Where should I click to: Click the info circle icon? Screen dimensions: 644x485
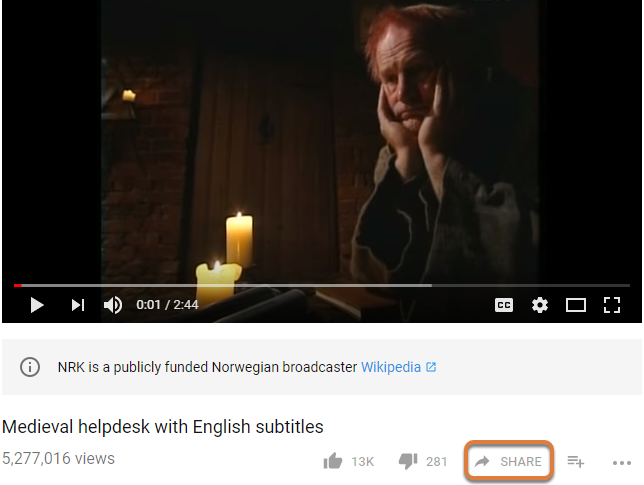[30, 367]
